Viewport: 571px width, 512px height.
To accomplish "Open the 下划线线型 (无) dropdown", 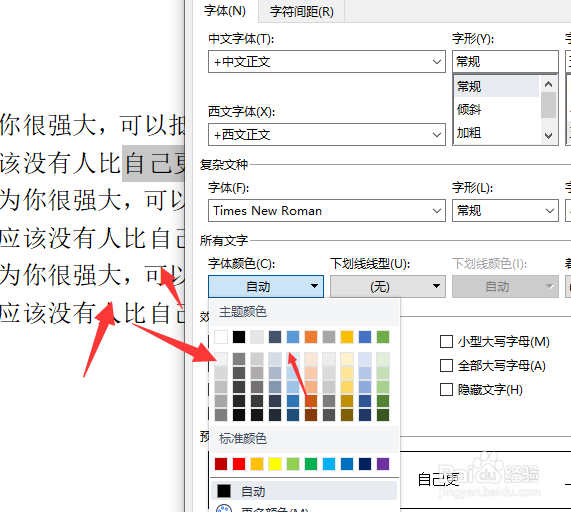I will coord(388,287).
